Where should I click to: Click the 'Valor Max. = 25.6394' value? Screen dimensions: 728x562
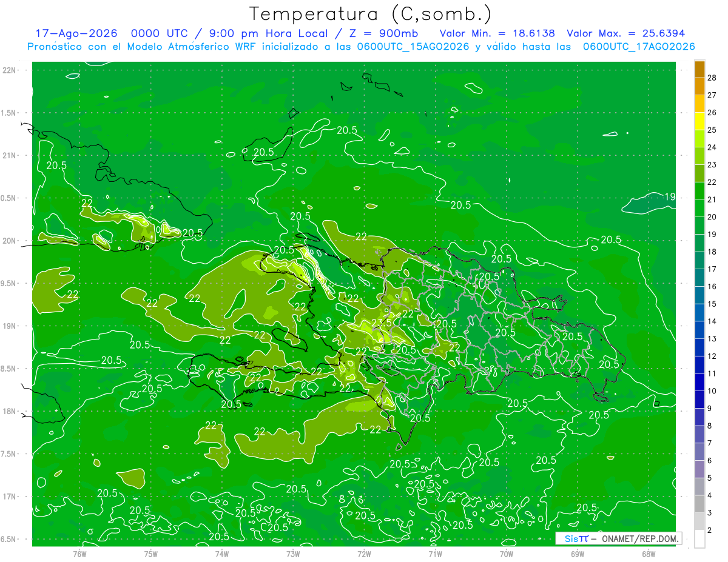[625, 33]
